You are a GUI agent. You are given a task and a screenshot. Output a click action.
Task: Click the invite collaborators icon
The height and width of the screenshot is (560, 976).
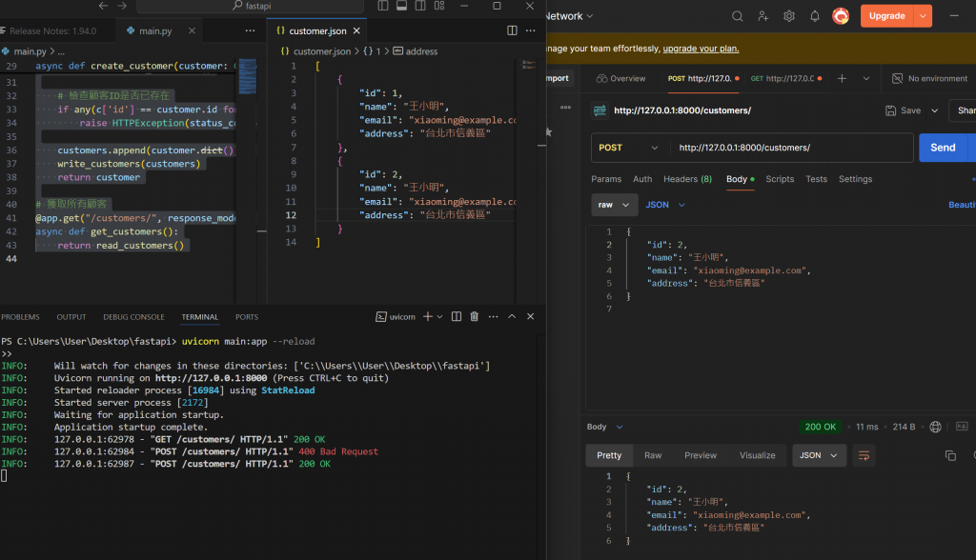click(763, 16)
